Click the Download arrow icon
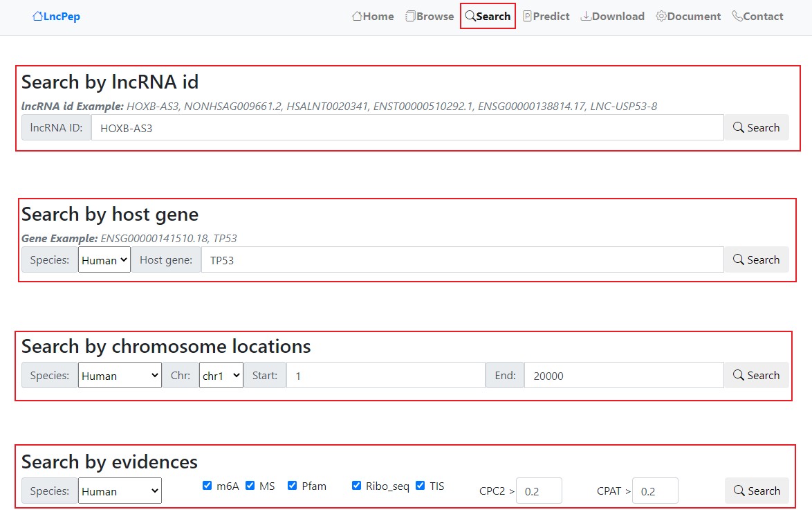 (586, 17)
